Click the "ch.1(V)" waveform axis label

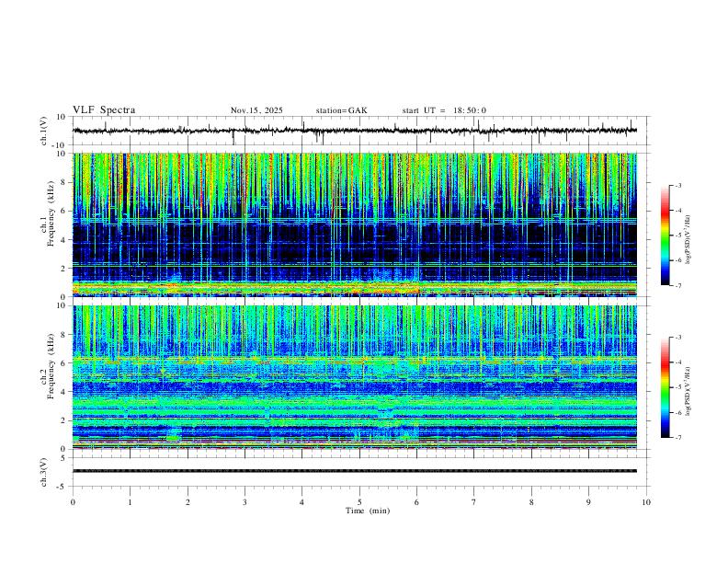44,131
